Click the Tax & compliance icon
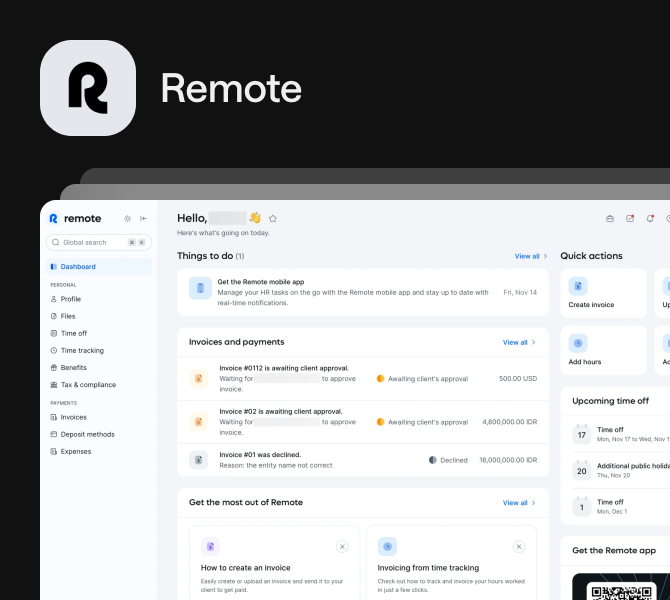Viewport: 670px width, 600px height. click(x=54, y=385)
